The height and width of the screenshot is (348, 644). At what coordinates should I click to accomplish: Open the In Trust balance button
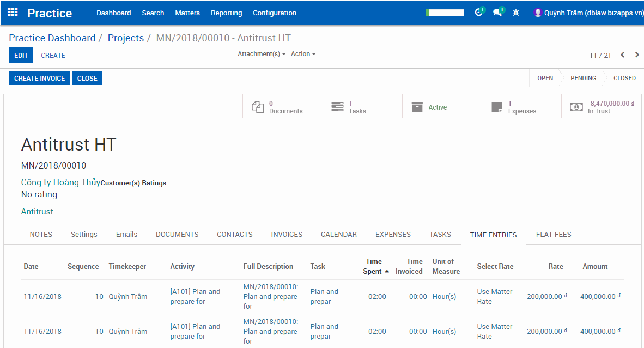pyautogui.click(x=602, y=107)
